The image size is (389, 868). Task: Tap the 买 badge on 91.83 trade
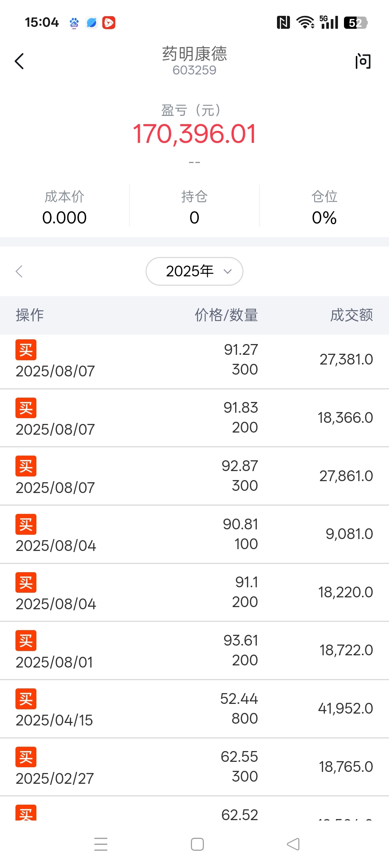pos(26,408)
